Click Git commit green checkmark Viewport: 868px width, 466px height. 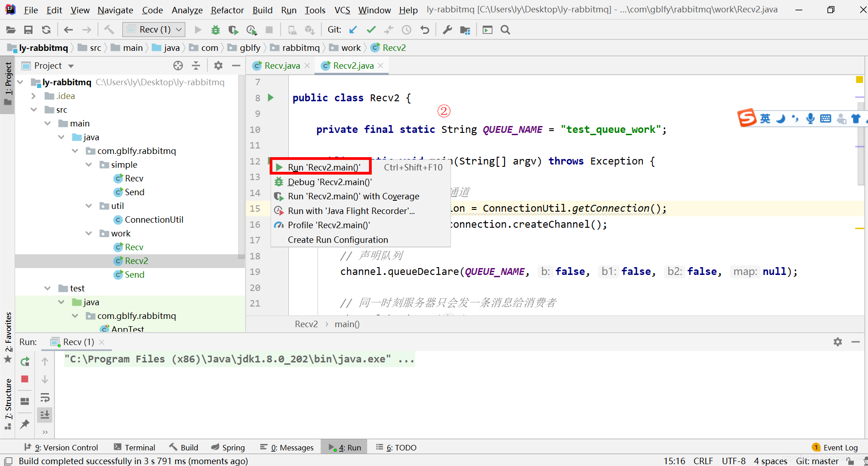point(371,30)
